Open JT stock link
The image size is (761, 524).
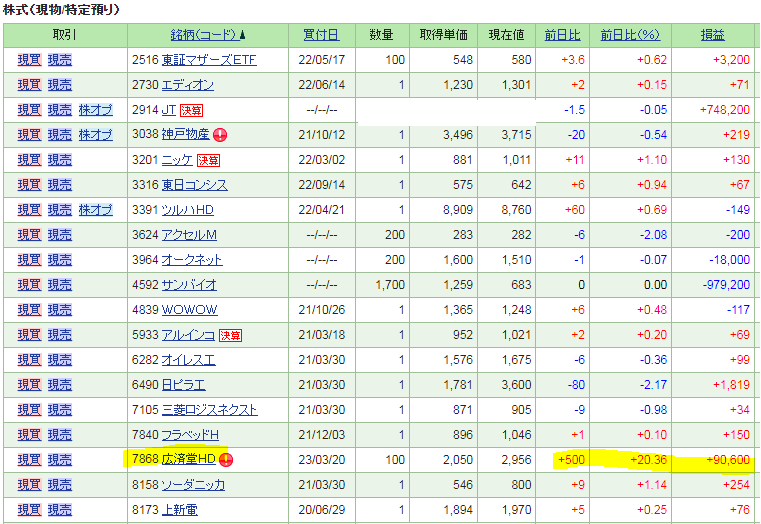coord(168,110)
